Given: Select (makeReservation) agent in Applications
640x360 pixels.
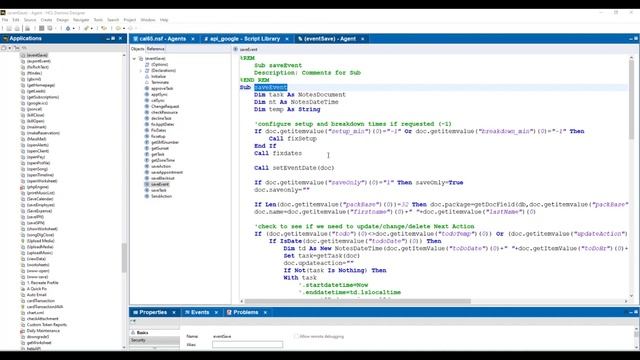Looking at the screenshot, I should click(x=43, y=133).
